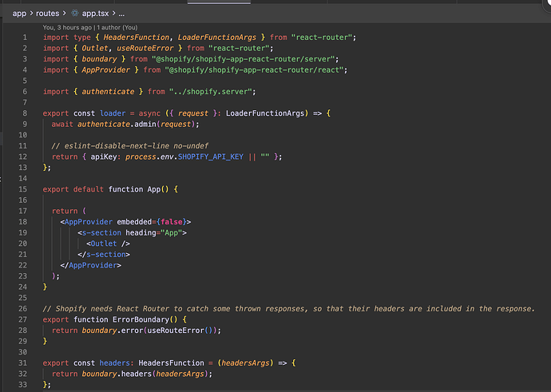Click the eslint-disable-next-line comment
This screenshot has height=392, width=551.
tap(130, 146)
